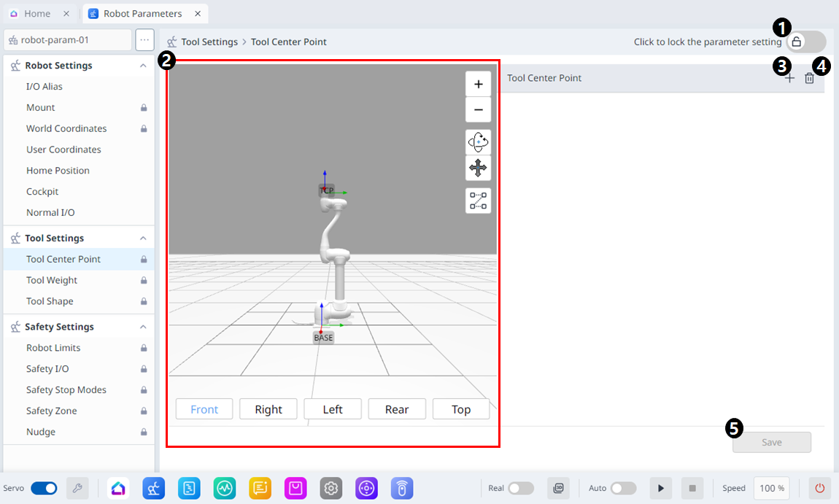Switch viewer to Top view
The width and height of the screenshot is (839, 504).
[461, 409]
